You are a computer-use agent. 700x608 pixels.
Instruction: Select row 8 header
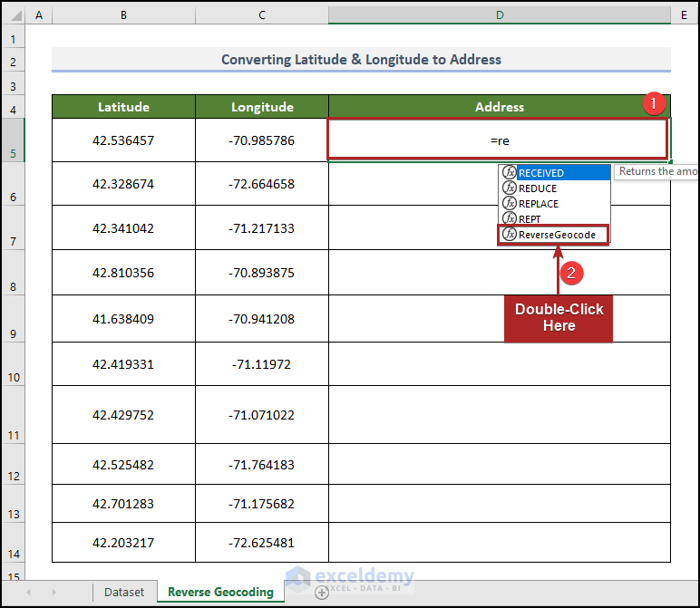click(x=13, y=273)
